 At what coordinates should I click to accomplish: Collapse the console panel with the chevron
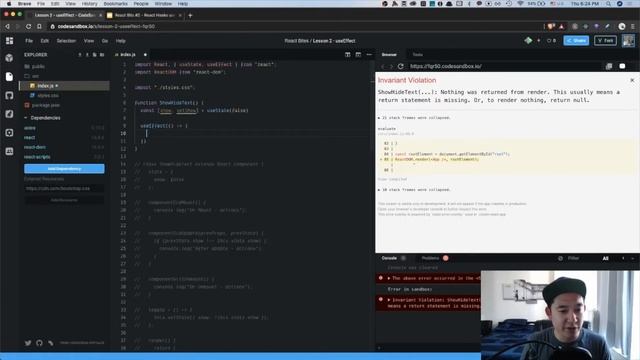click(633, 258)
